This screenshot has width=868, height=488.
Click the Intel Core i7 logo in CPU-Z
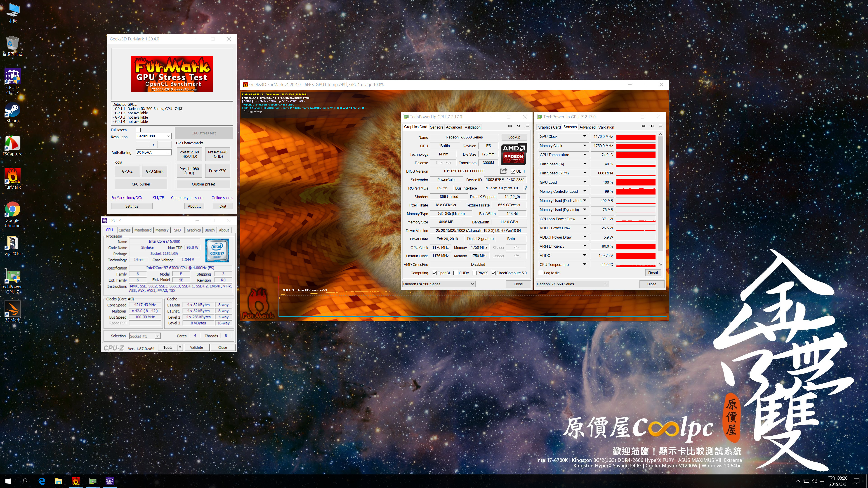tap(217, 250)
